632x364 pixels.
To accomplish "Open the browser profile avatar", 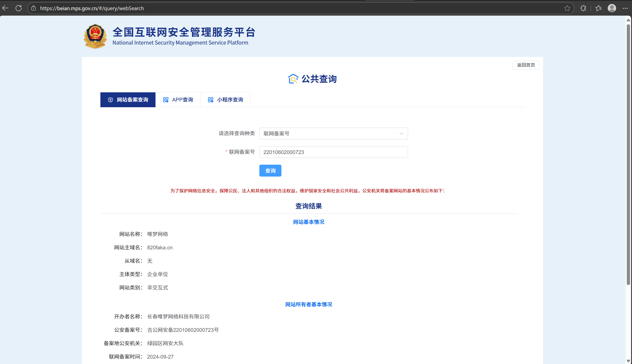I will (612, 8).
